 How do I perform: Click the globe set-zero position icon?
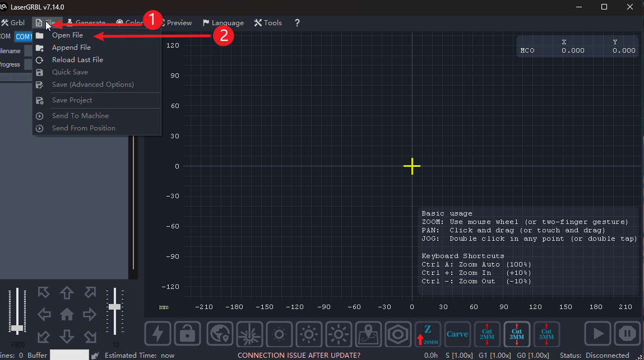coord(220,334)
